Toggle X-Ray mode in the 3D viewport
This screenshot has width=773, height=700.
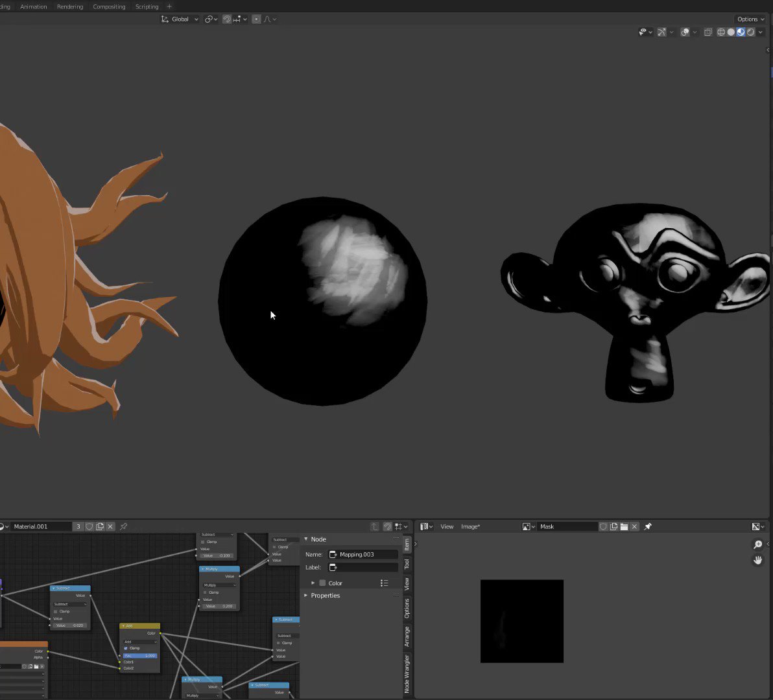tap(708, 32)
